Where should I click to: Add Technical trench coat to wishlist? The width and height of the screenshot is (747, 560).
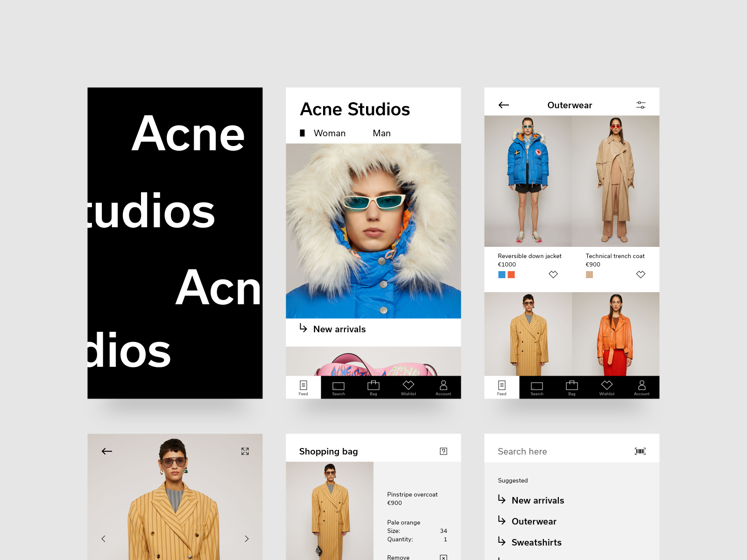[641, 274]
